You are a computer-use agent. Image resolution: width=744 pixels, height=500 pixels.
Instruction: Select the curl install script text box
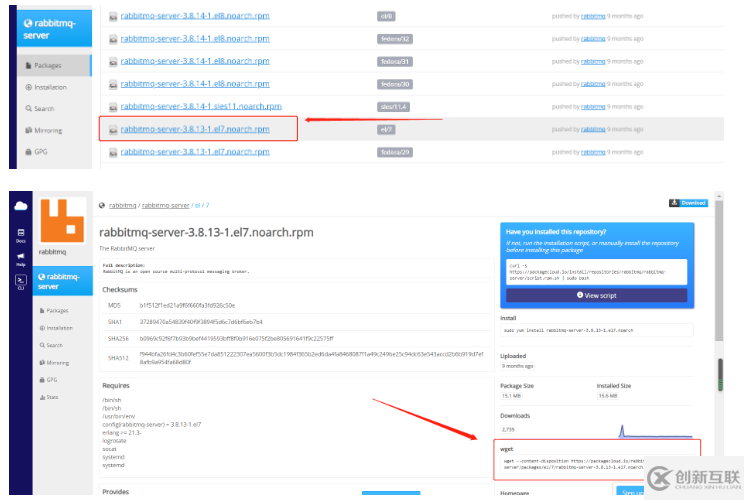[x=596, y=272]
